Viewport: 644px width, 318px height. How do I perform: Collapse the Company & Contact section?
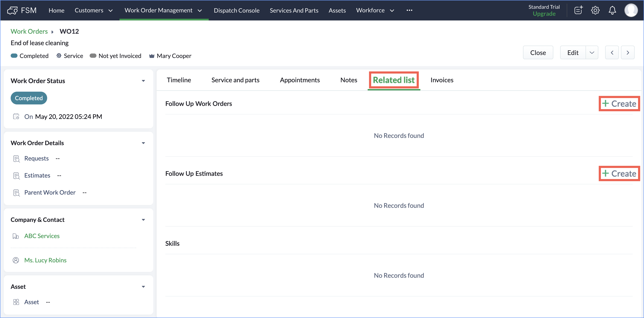pyautogui.click(x=143, y=220)
